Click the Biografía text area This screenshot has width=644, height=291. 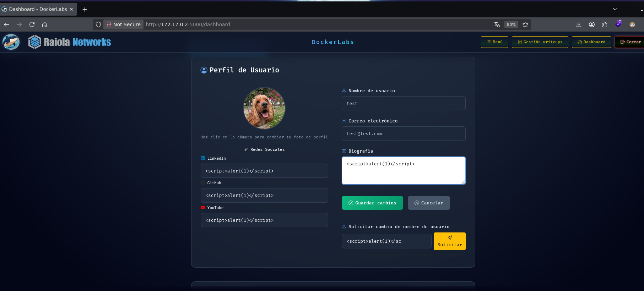[x=404, y=170]
